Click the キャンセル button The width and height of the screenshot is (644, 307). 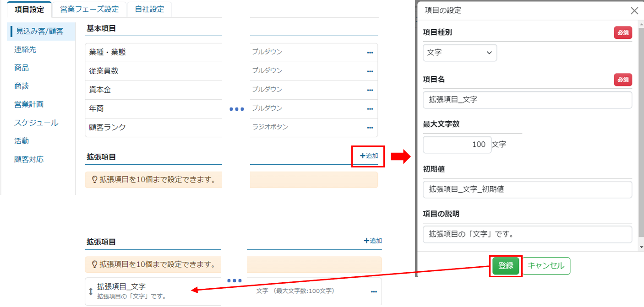tap(546, 266)
